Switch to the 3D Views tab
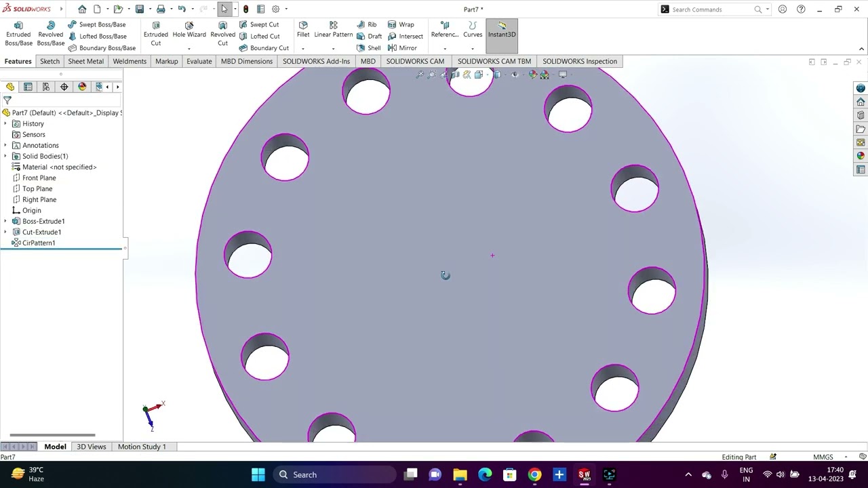 91,447
